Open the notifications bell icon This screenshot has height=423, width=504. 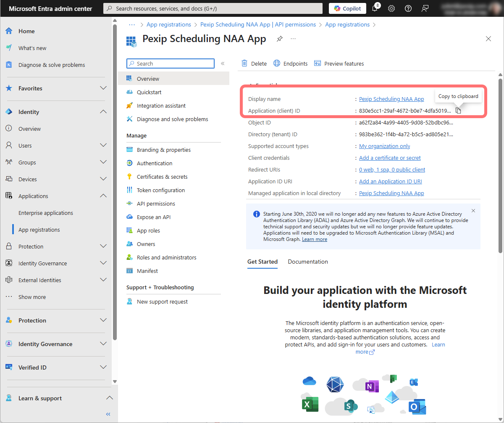pos(375,8)
